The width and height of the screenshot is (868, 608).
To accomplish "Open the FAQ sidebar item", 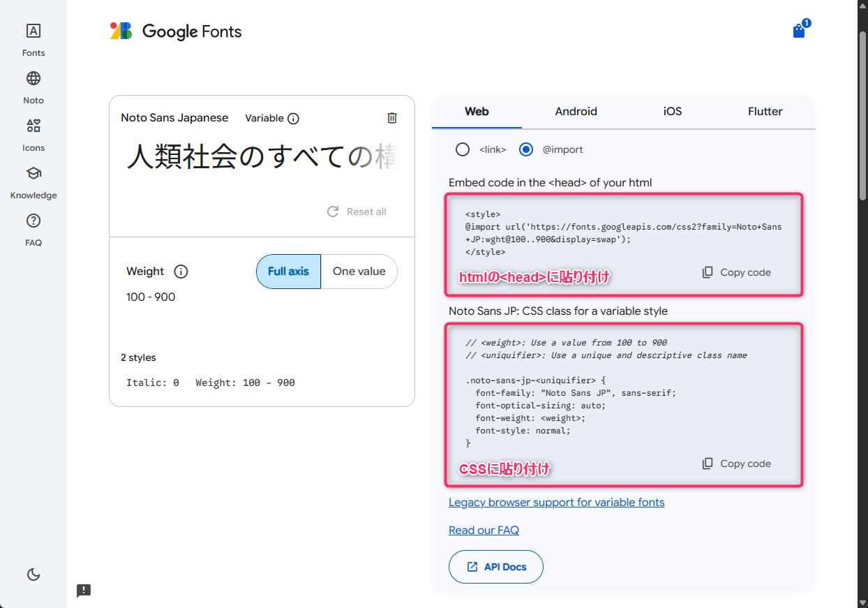I will [x=33, y=228].
